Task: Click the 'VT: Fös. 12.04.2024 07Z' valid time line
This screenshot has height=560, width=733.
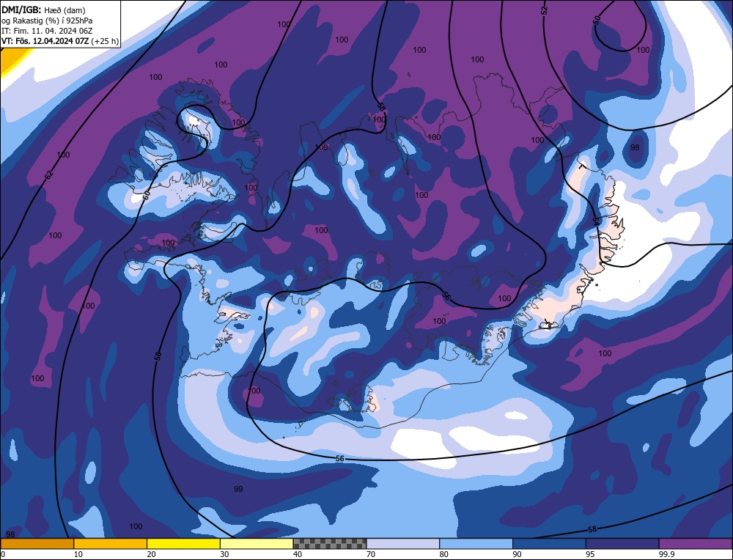Action: (x=45, y=41)
